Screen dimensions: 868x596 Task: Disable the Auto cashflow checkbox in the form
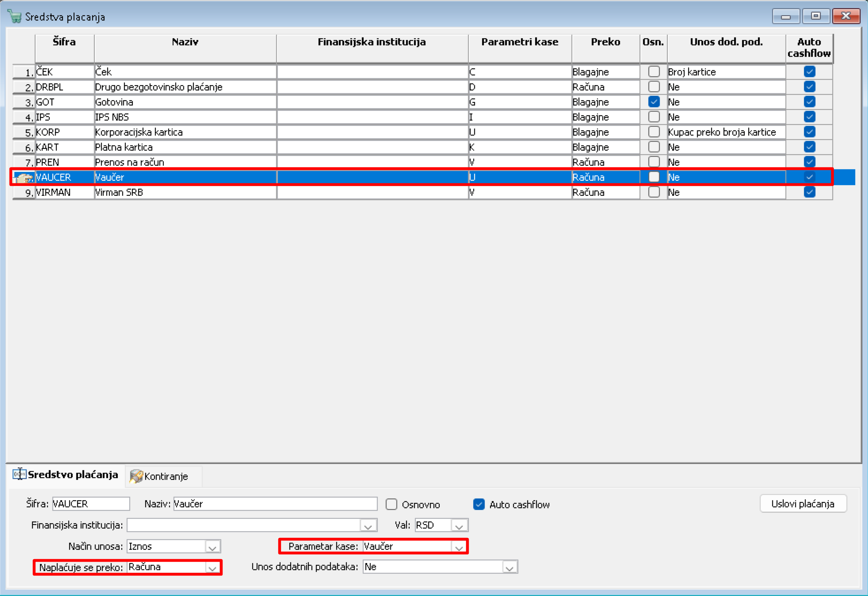coord(479,504)
